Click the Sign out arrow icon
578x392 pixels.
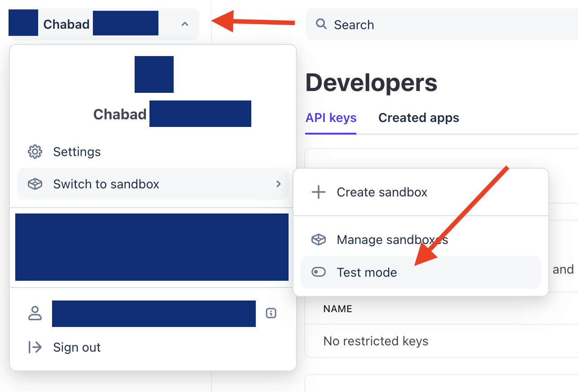(x=35, y=347)
